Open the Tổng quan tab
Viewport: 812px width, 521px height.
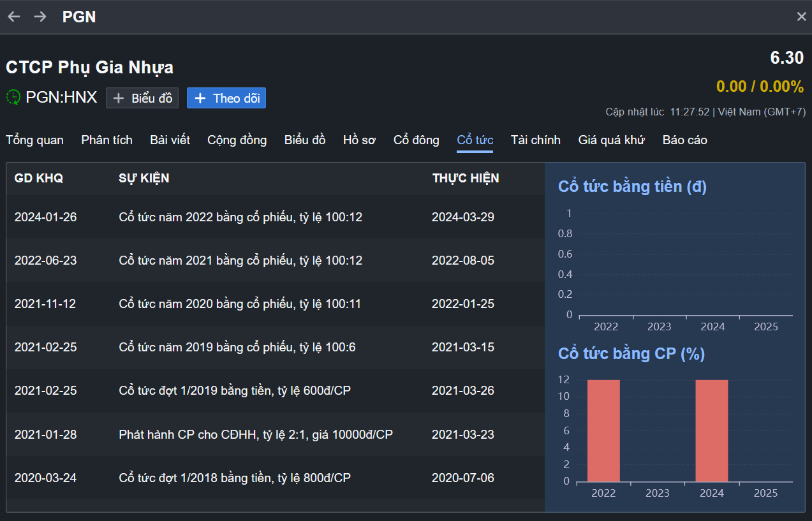(35, 140)
